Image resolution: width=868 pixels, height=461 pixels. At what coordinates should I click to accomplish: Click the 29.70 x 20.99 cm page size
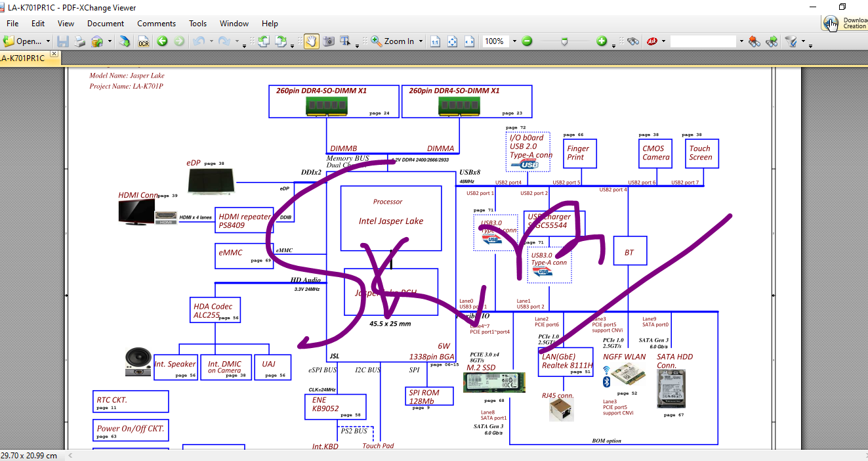pos(29,455)
